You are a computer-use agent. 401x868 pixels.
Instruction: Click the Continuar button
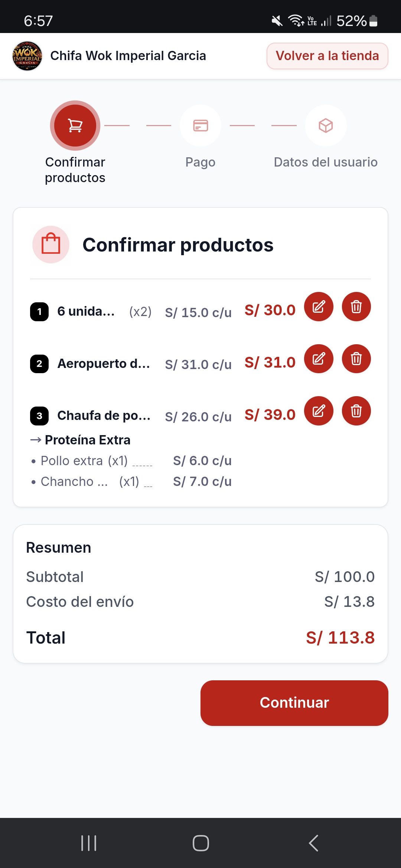(294, 703)
